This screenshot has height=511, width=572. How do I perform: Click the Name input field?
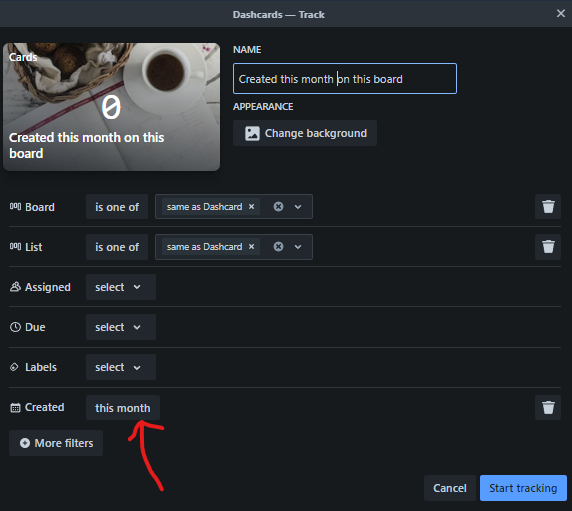[345, 79]
